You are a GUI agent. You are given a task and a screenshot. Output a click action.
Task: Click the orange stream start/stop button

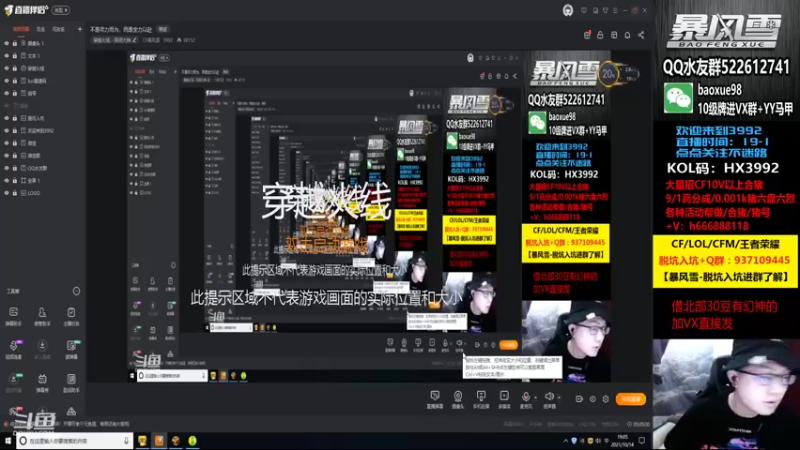tap(631, 399)
